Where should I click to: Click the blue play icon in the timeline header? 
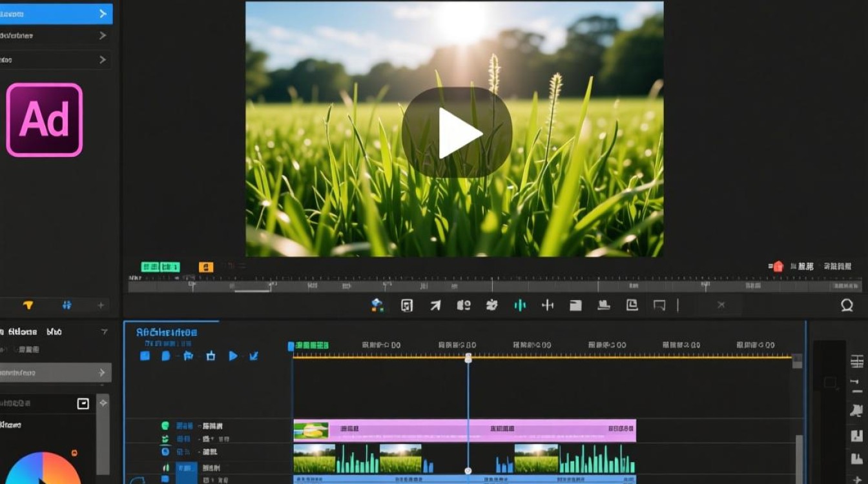[x=233, y=356]
